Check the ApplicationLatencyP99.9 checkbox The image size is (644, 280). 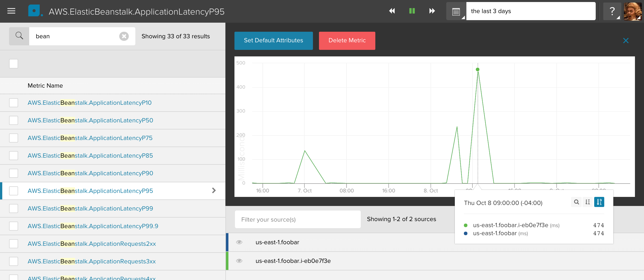14,226
